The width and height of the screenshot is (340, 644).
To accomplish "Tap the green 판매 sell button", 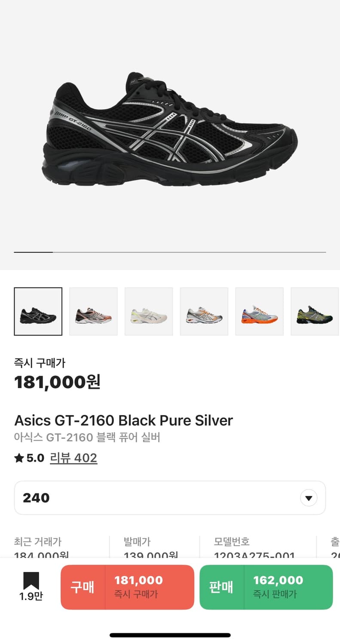I will 221,587.
